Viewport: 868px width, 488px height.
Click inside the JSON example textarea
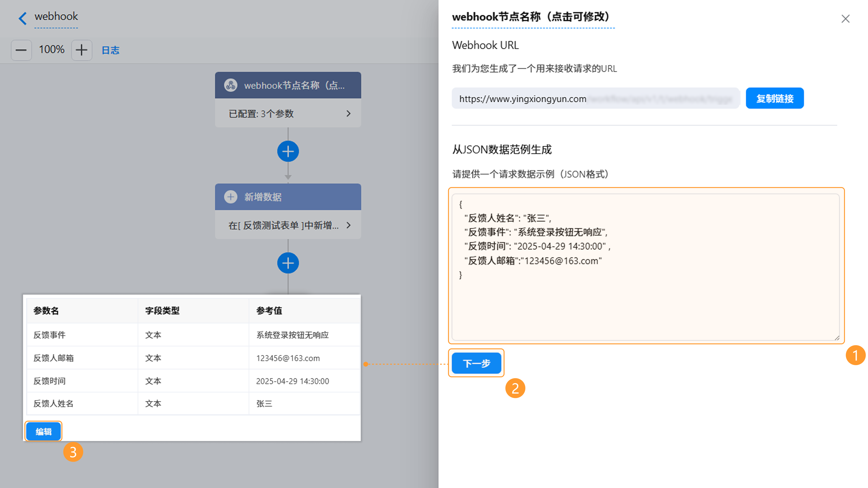point(645,267)
